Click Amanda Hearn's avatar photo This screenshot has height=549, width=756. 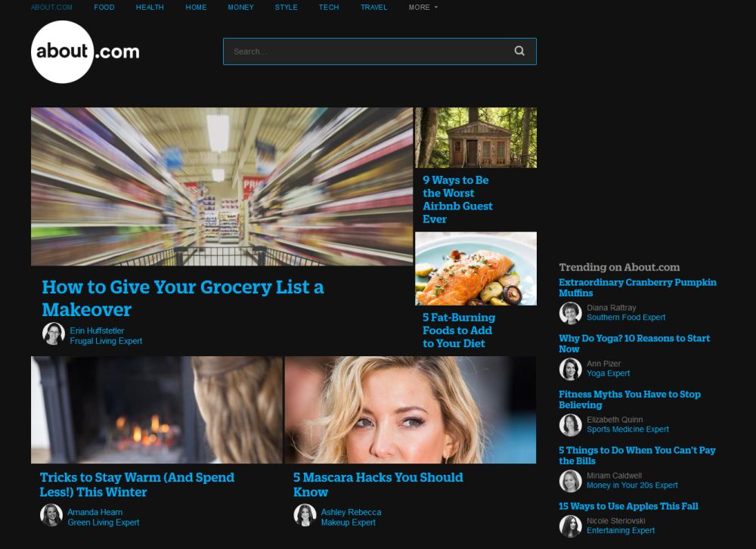[x=51, y=515]
